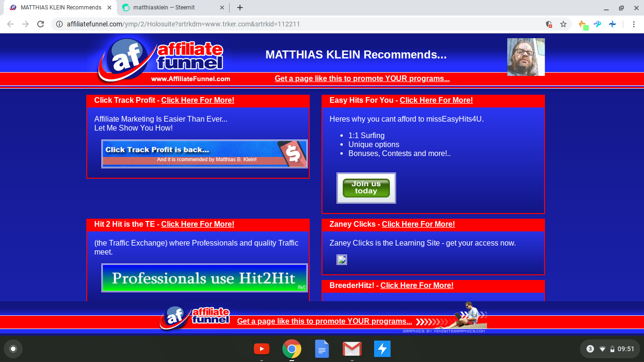Open BreederHitz 'Click Here For More!' link
644x362 pixels.
[417, 285]
